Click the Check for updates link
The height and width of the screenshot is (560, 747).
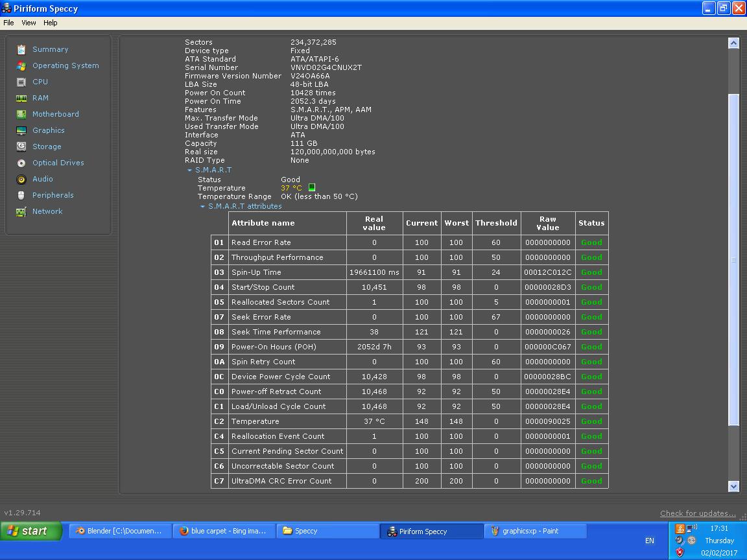(x=698, y=513)
